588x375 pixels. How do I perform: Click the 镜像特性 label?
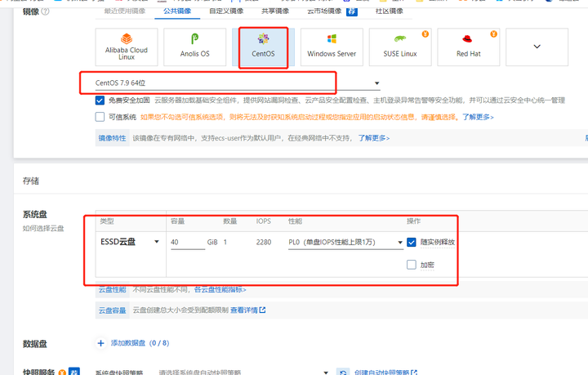pos(113,138)
